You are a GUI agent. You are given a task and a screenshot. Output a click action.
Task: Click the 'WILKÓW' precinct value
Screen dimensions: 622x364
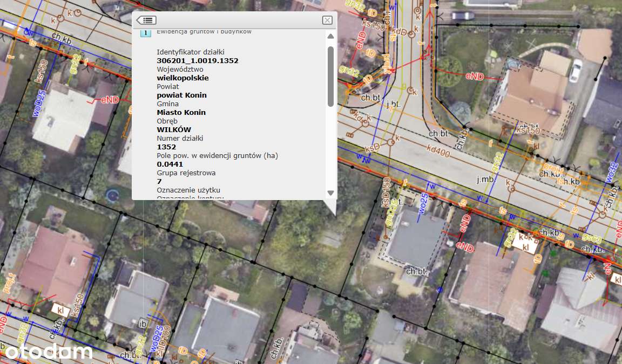point(174,129)
